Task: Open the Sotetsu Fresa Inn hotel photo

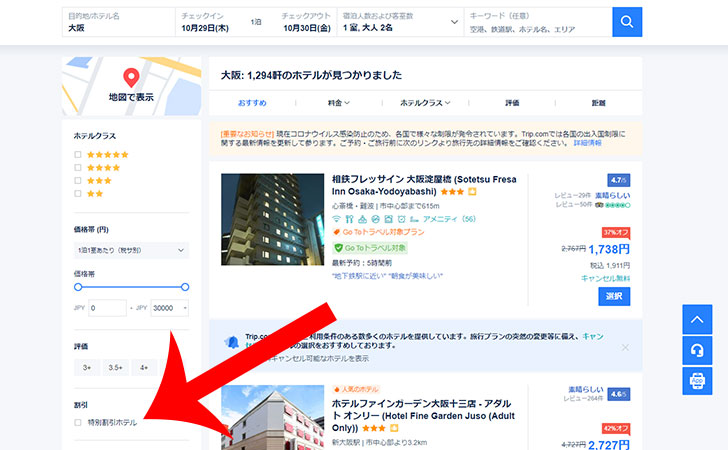Action: coord(273,219)
